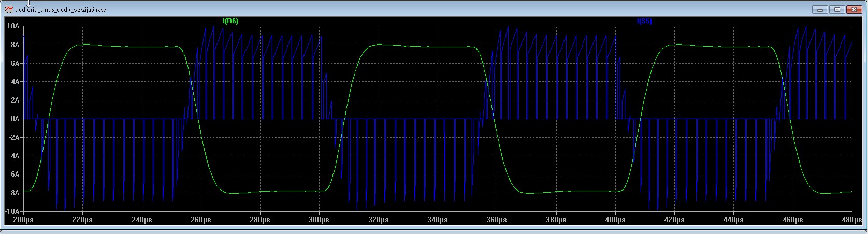The image size is (868, 234).
Task: Click the 0A vertical axis label
Action: [x=15, y=119]
